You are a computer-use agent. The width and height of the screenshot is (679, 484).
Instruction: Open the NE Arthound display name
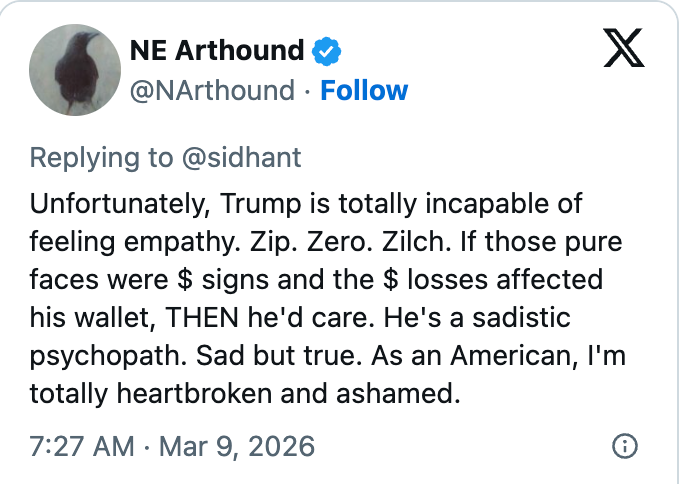point(217,50)
